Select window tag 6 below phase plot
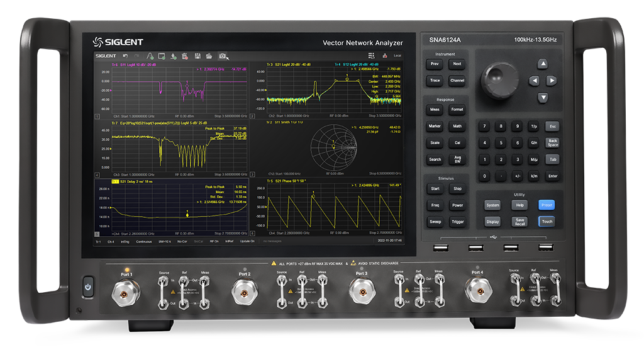Image resolution: width=644 pixels, height=352 pixels. coord(253,233)
